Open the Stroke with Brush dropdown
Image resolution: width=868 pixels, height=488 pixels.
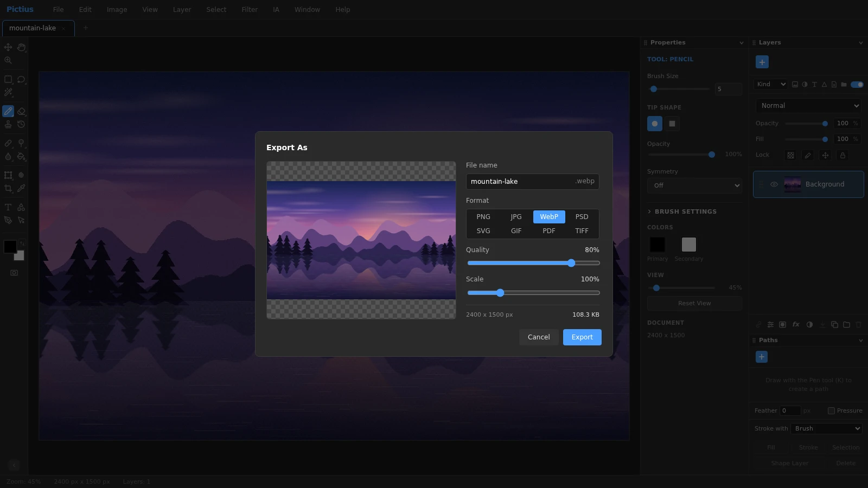click(x=826, y=428)
